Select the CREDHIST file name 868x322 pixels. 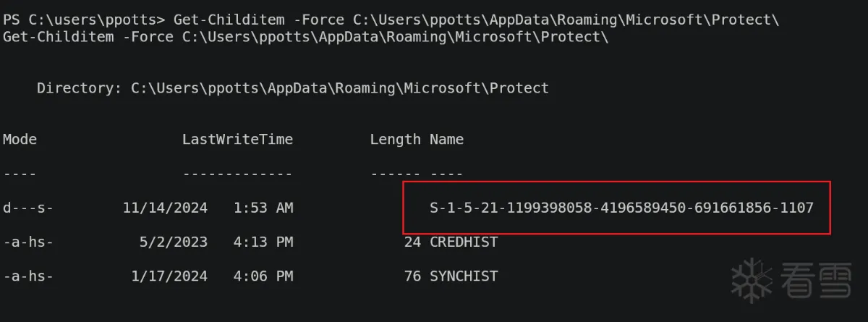pyautogui.click(x=464, y=242)
